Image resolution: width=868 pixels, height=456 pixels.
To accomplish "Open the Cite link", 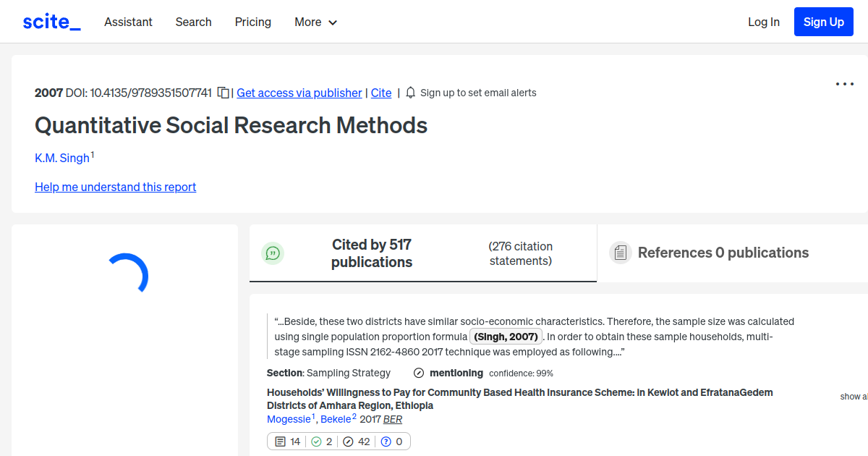I will [x=381, y=93].
